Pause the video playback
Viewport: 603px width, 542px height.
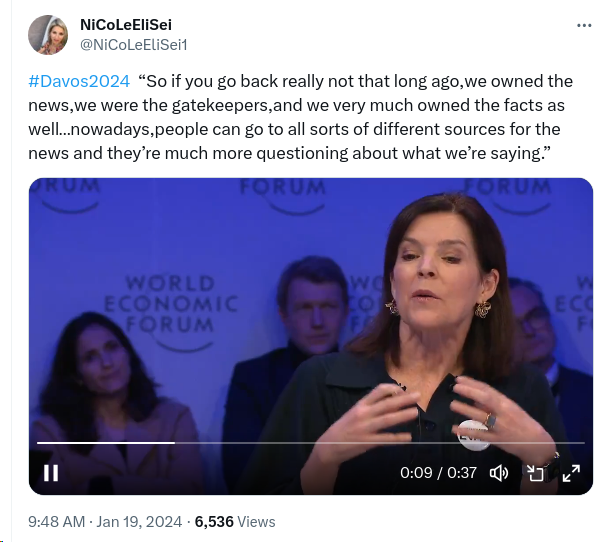pos(51,473)
